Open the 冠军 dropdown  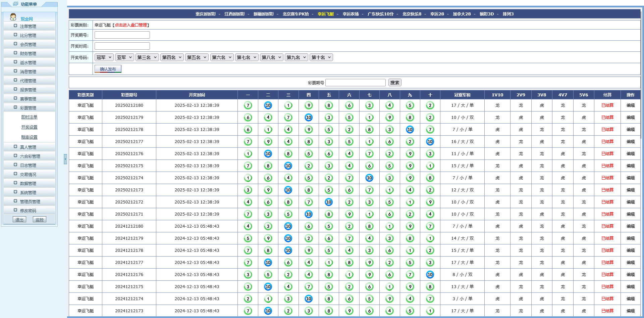tap(104, 57)
